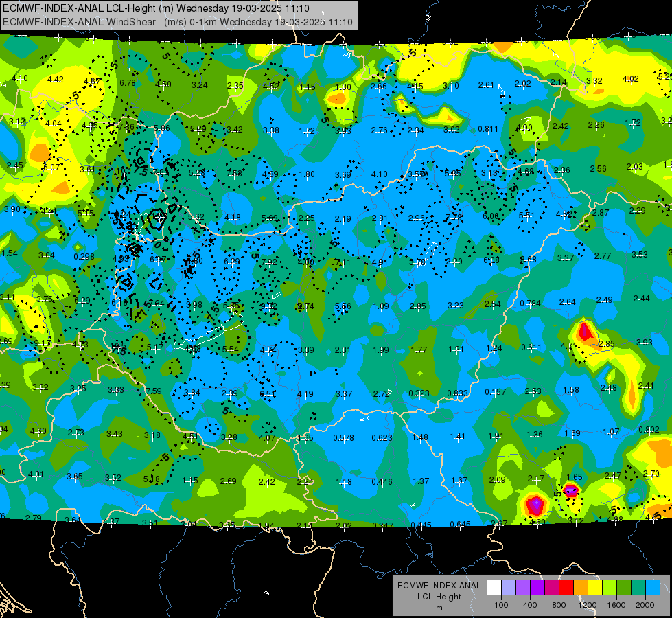Click the wind shear value 1.09

(x=380, y=306)
